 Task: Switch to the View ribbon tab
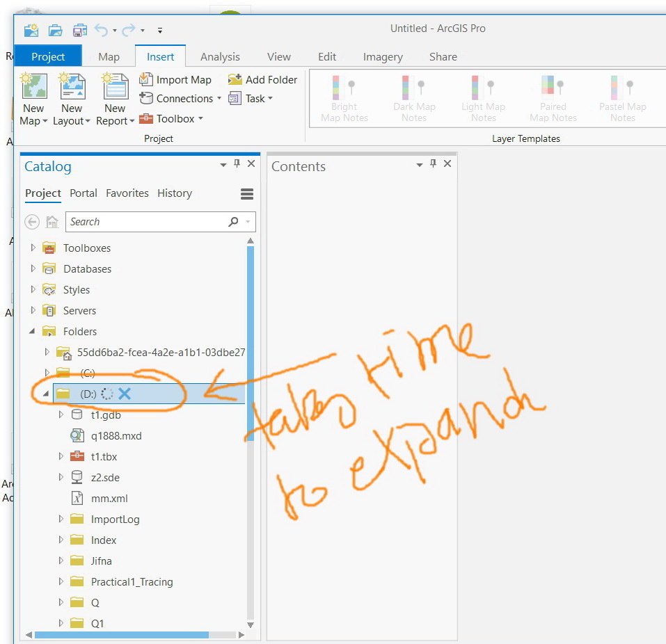point(279,57)
